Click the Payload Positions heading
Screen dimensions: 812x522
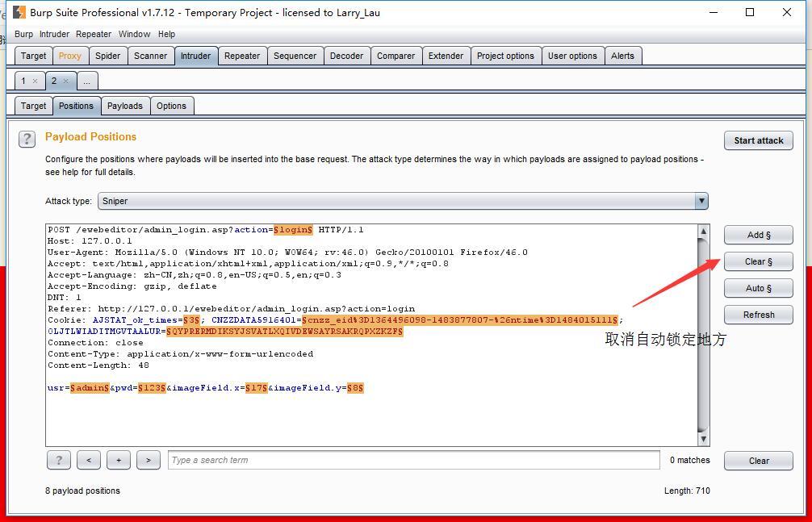[x=90, y=136]
